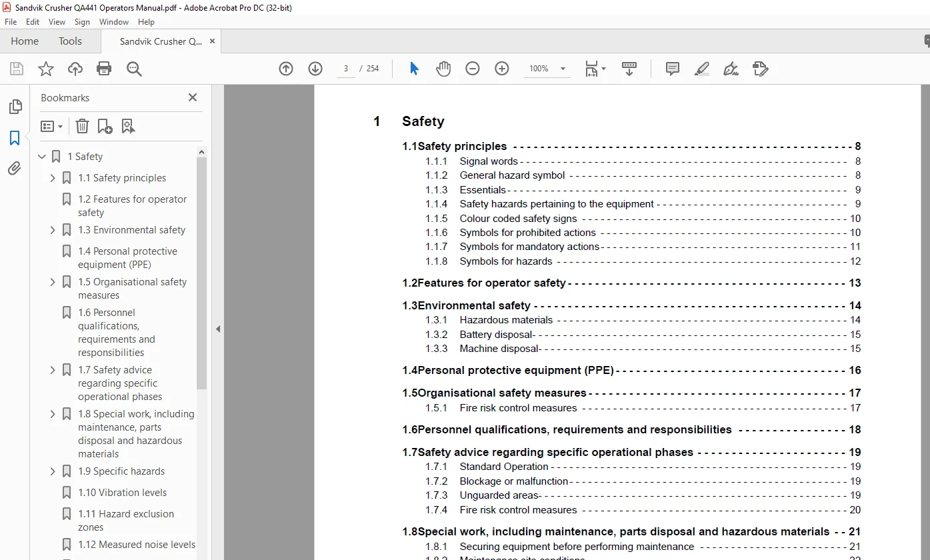Screen dimensions: 930x560
Task: Click the page number input field
Action: (x=345, y=69)
